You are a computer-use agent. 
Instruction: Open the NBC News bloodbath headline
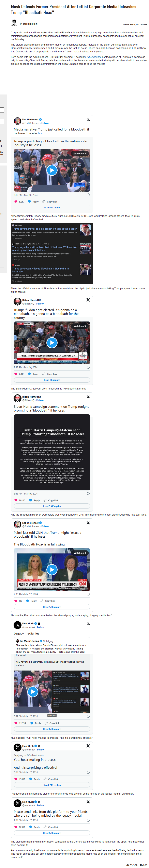tap(45, 229)
